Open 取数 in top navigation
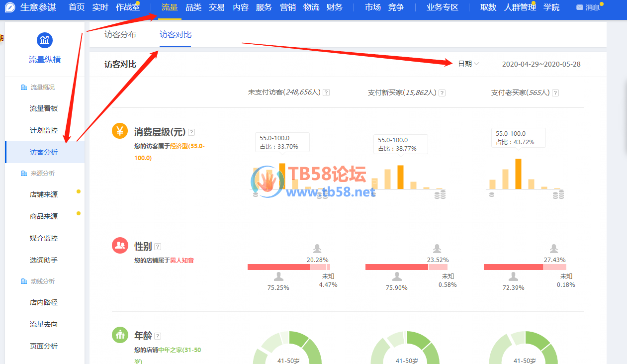This screenshot has width=627, height=364. click(x=488, y=7)
